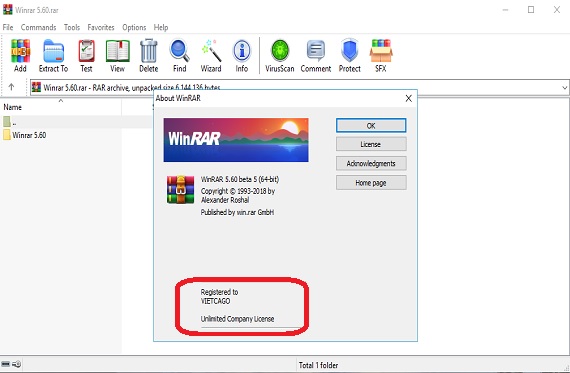Show archive Info
This screenshot has width=570, height=373.
[x=242, y=56]
